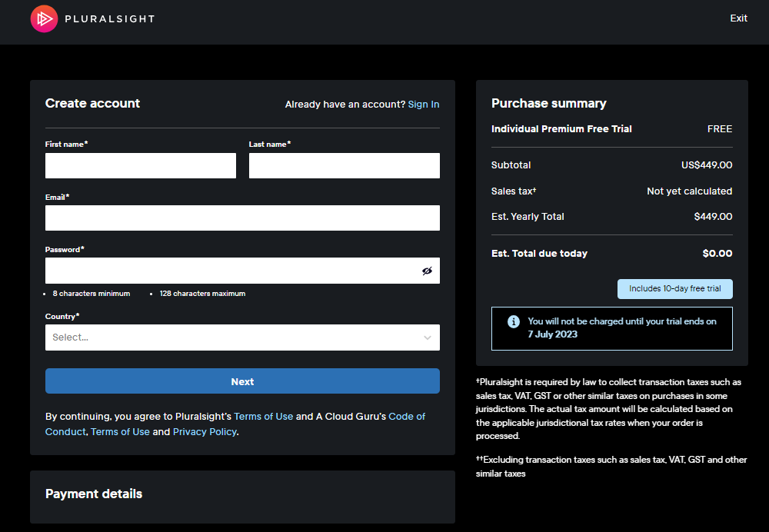Click the Payment details heading

[x=94, y=494]
